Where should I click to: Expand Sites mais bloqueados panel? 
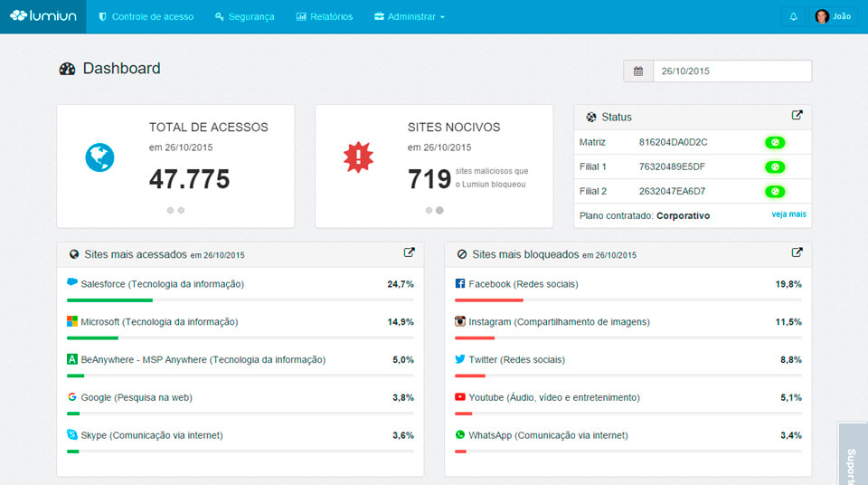click(797, 252)
